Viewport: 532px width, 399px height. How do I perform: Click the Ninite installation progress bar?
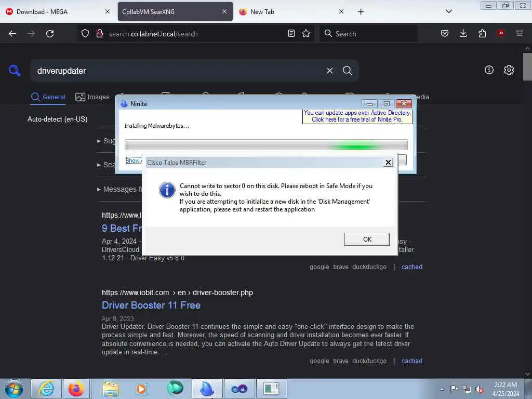(x=266, y=144)
